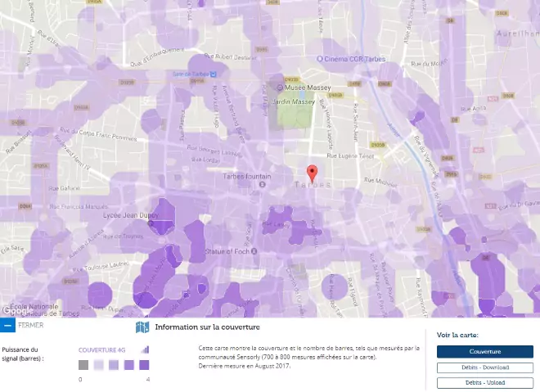Click the signal bars icon by Couverture 4G
Image resolution: width=540 pixels, height=392 pixels.
[145, 349]
